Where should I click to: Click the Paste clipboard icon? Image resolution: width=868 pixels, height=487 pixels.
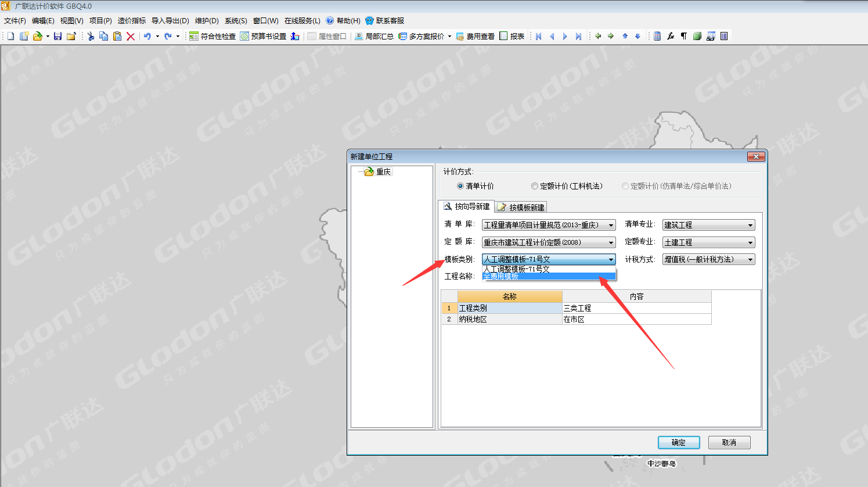tap(117, 36)
